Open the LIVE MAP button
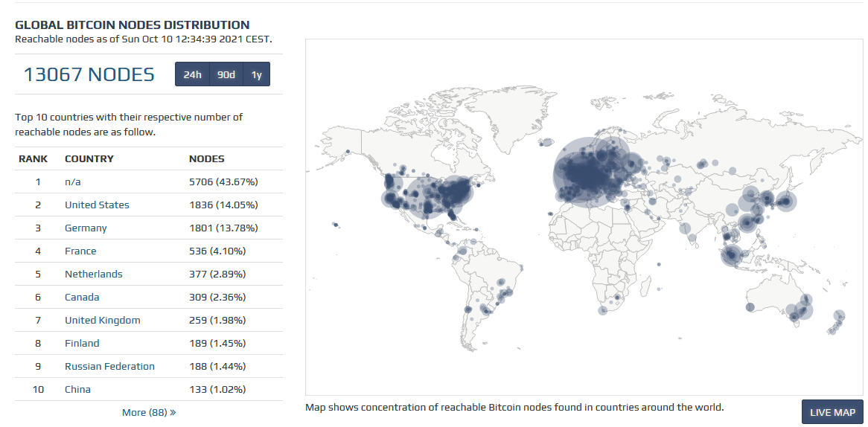Viewport: 868px width, 427px height. click(832, 412)
